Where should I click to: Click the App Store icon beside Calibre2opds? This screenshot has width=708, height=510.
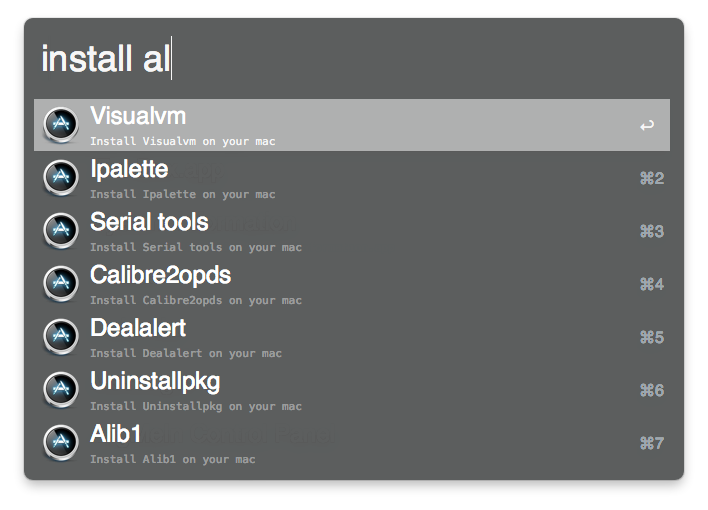coord(61,284)
